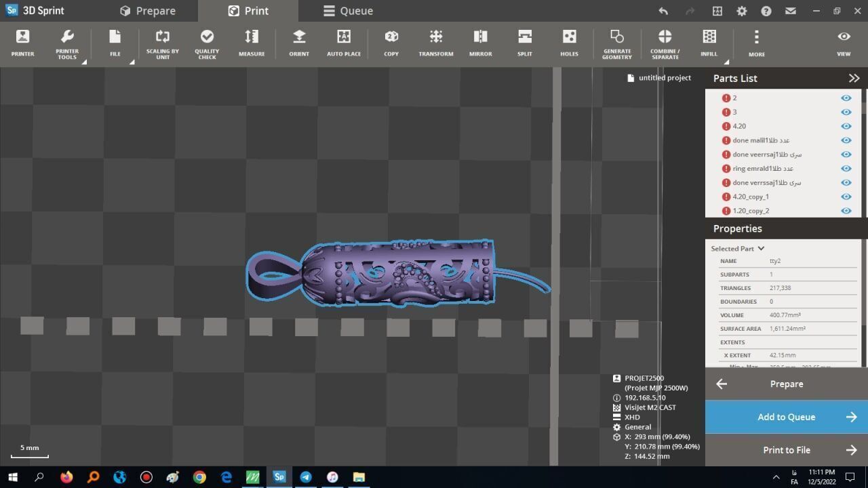This screenshot has width=868, height=488.
Task: Open Combine / Separate tool
Action: 665,44
